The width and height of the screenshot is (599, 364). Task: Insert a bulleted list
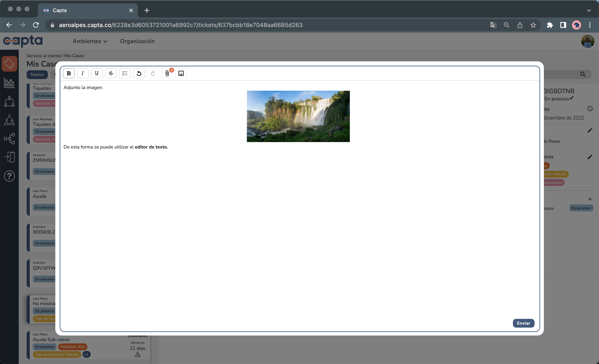(x=125, y=73)
